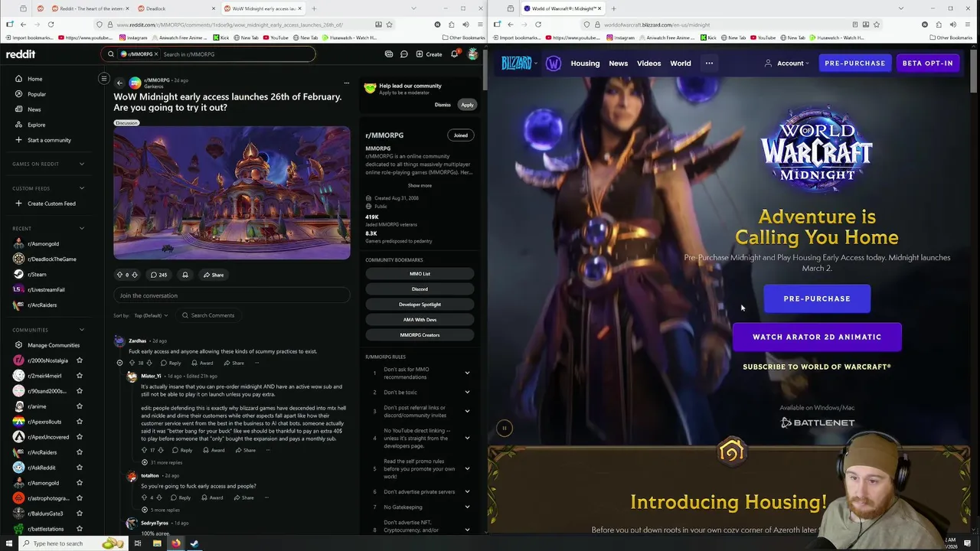Viewport: 980px width, 551px height.
Task: Open the Sort by Top (Default) dropdown
Action: coord(152,315)
